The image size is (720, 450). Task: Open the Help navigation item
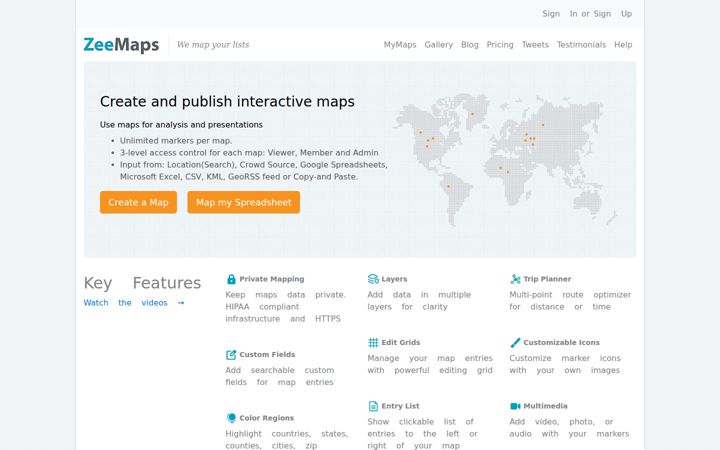623,45
